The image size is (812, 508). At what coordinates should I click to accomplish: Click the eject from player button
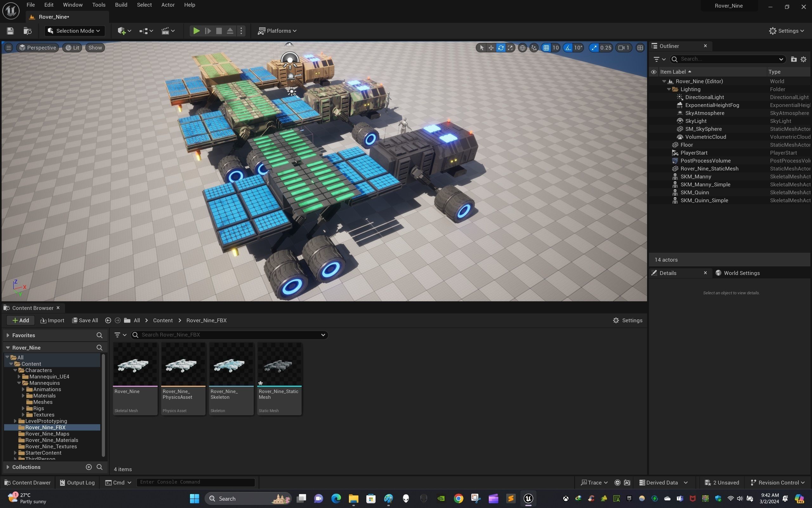[x=230, y=31]
